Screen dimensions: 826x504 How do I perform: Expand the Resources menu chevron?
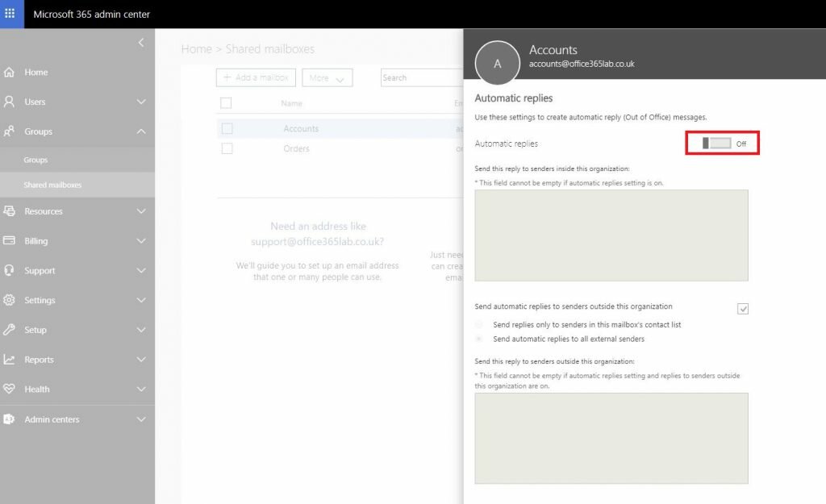141,211
